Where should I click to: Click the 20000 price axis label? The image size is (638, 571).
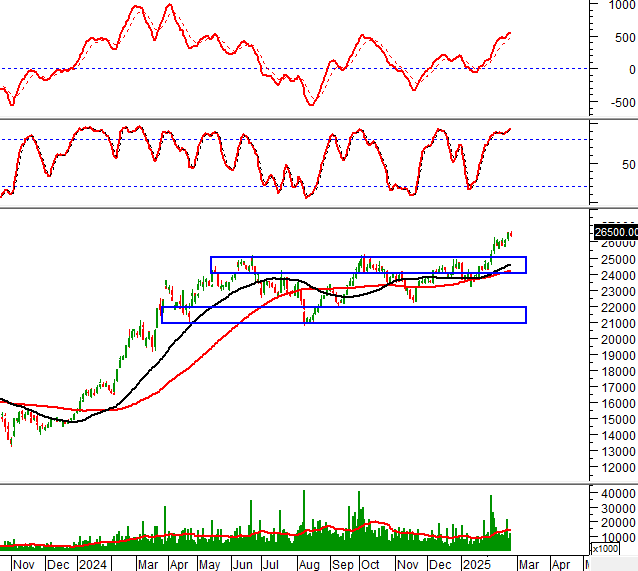(618, 339)
